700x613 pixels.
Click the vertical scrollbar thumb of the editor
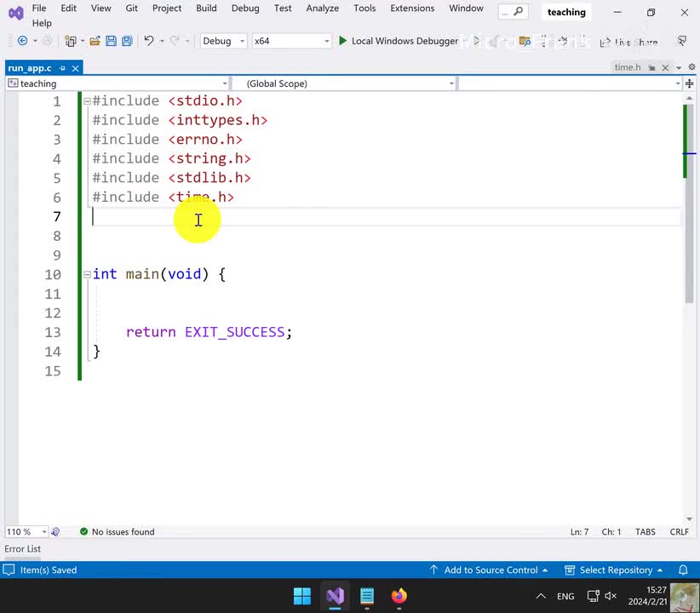[689, 204]
